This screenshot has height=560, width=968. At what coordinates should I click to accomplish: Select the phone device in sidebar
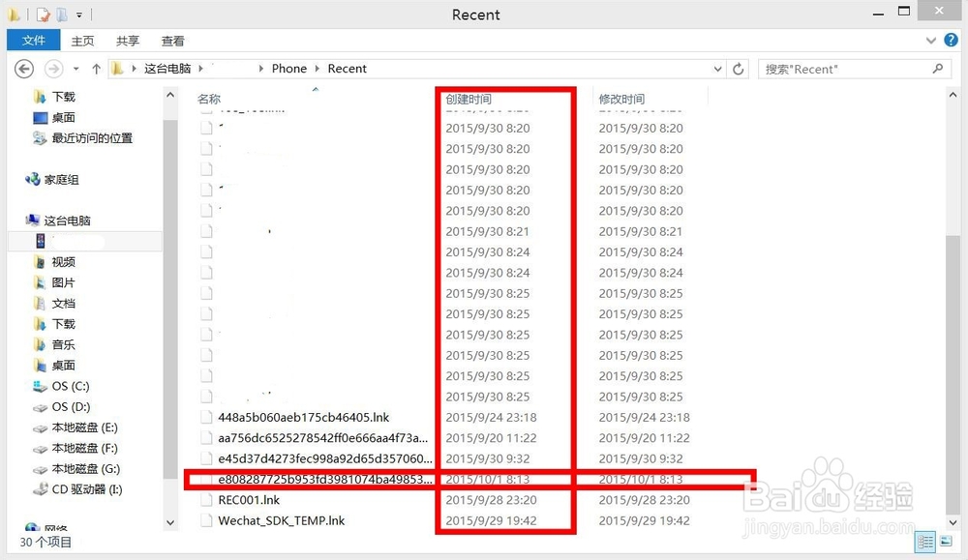click(x=84, y=241)
